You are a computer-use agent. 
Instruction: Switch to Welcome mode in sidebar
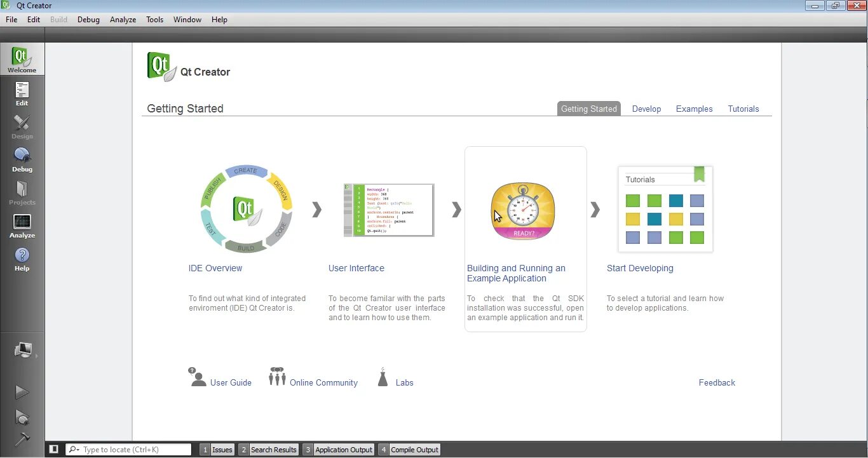22,59
